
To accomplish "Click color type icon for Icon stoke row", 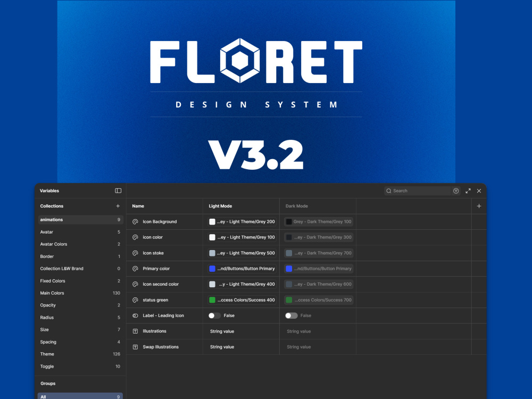I will coord(135,253).
